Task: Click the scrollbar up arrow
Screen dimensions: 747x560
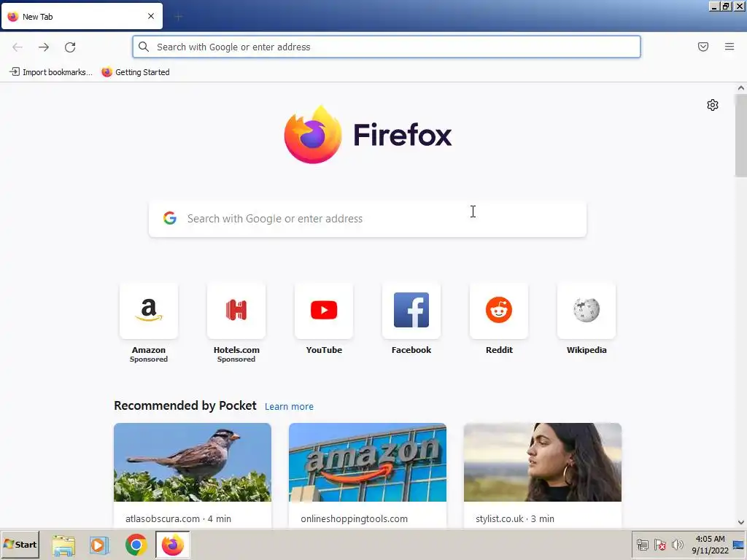Action: (741, 87)
